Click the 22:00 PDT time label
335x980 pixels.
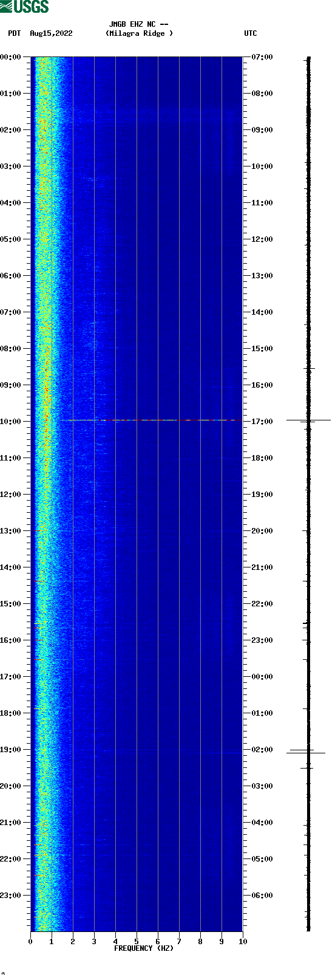11,859
